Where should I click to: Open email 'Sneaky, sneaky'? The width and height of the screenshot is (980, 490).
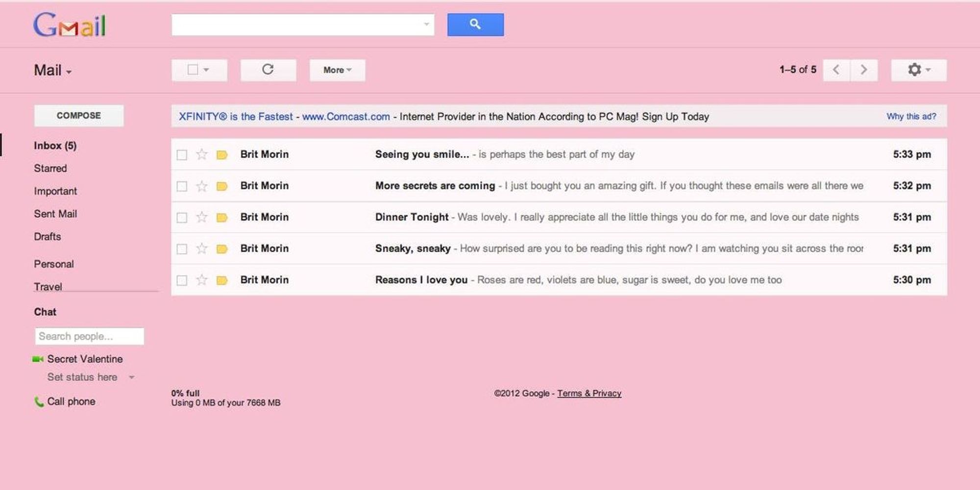[x=559, y=248]
